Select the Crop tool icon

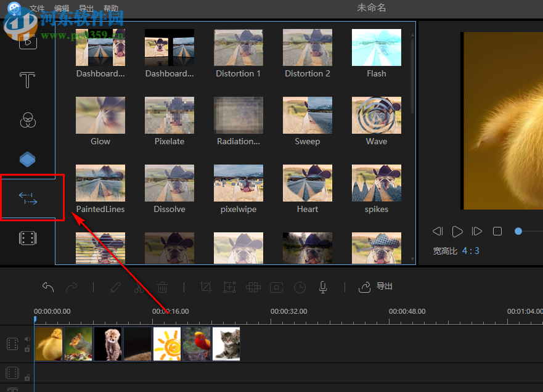click(x=206, y=287)
